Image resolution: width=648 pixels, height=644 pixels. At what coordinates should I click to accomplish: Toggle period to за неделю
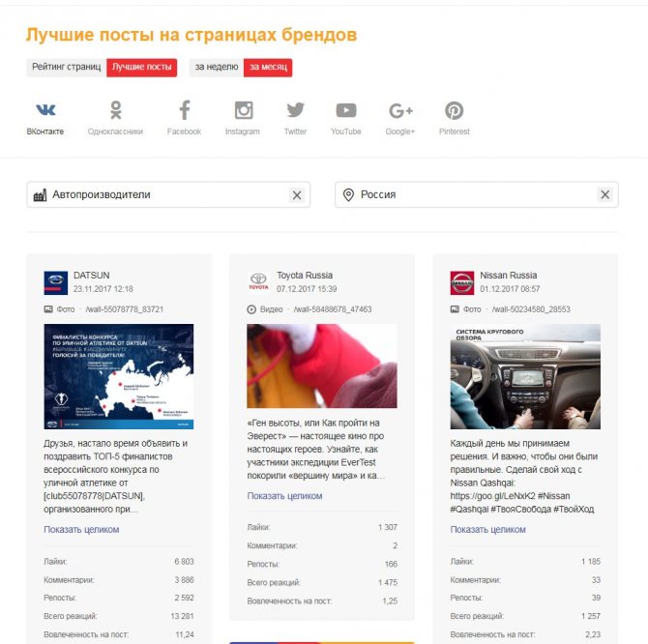tap(217, 68)
